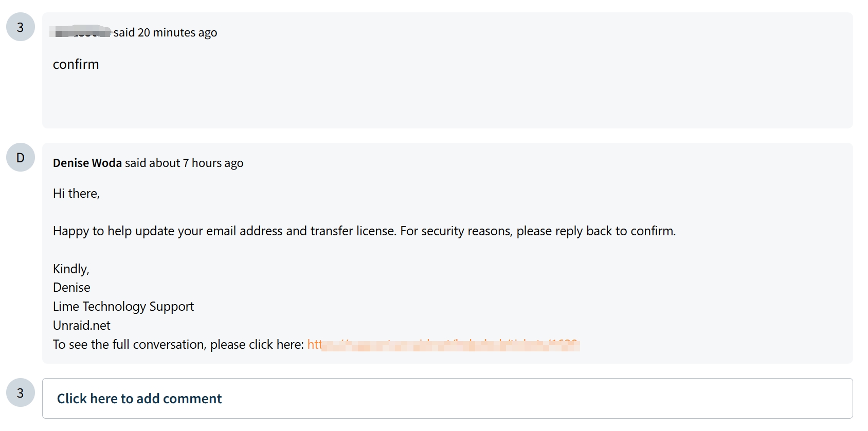Click the "Denise" signature line
This screenshot has height=431, width=868.
pos(71,287)
